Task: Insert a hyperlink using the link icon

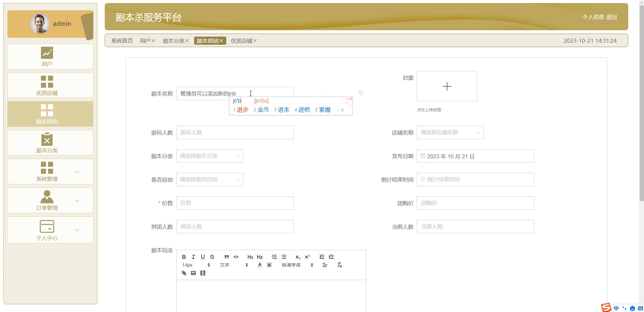Action: coord(184,273)
